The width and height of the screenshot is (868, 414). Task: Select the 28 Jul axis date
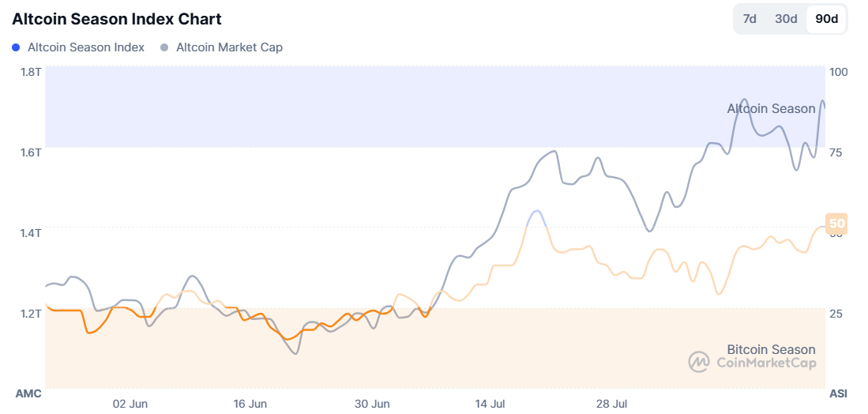click(612, 404)
